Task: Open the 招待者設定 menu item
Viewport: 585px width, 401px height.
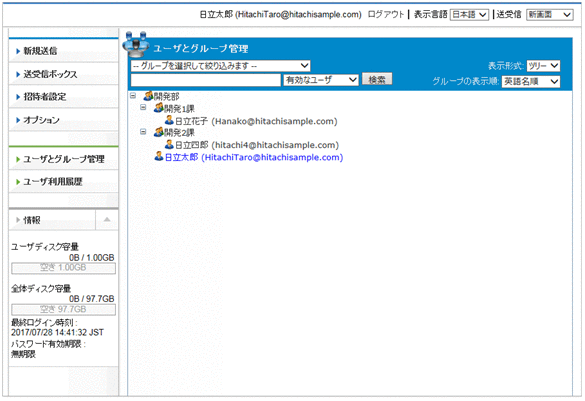Action: pos(63,97)
